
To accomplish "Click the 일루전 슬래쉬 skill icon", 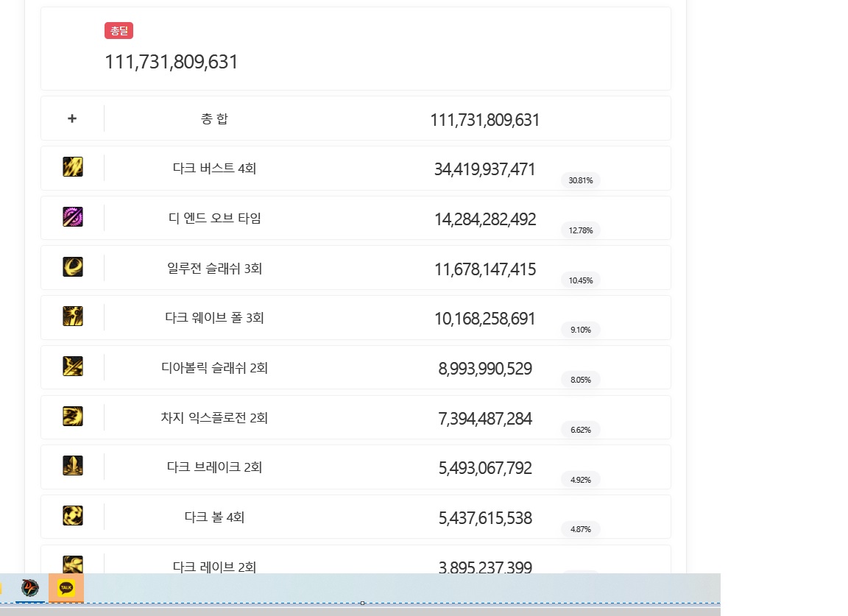I will click(73, 266).
